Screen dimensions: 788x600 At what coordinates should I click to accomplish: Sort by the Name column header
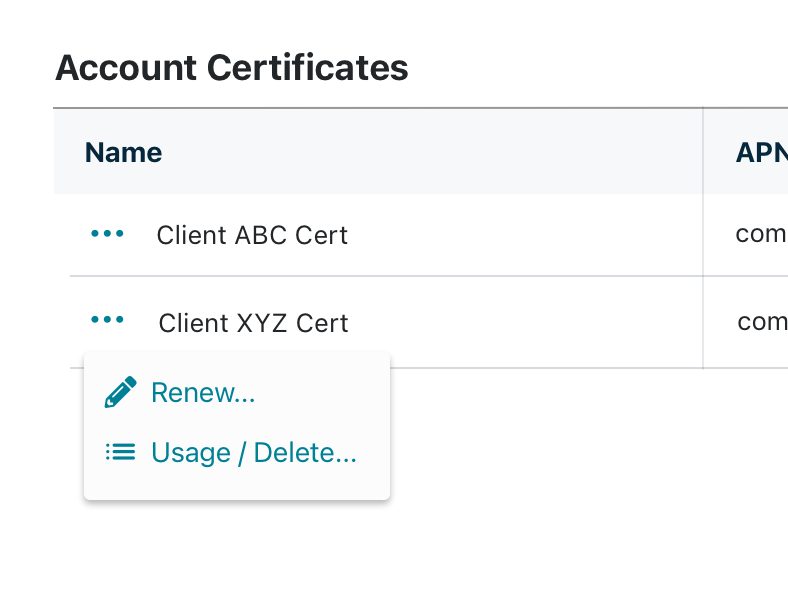[124, 152]
